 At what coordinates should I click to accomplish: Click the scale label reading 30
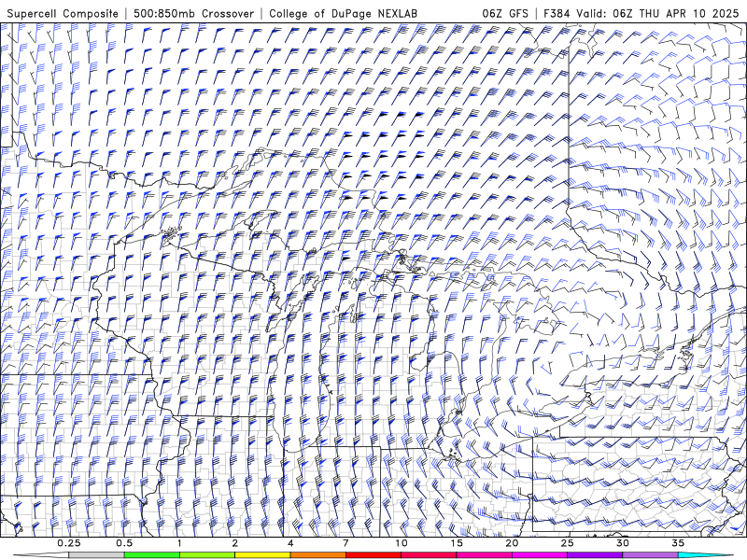pyautogui.click(x=622, y=543)
